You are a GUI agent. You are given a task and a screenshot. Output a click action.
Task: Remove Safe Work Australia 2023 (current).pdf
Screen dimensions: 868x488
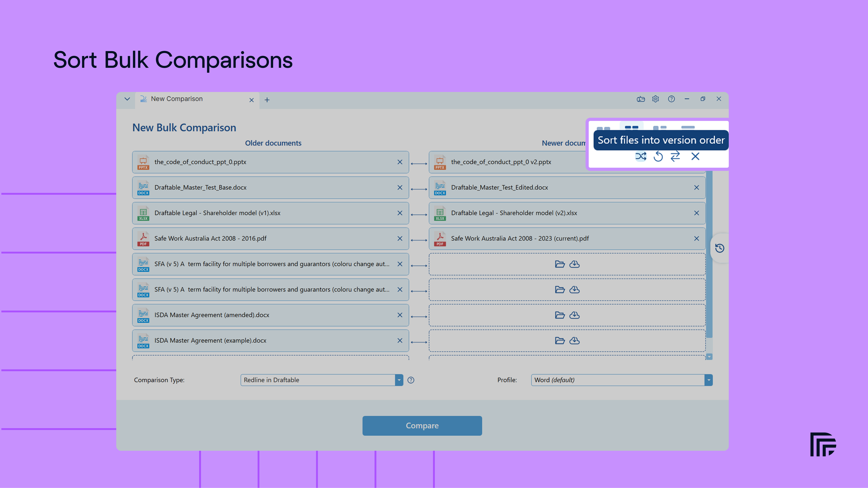696,238
